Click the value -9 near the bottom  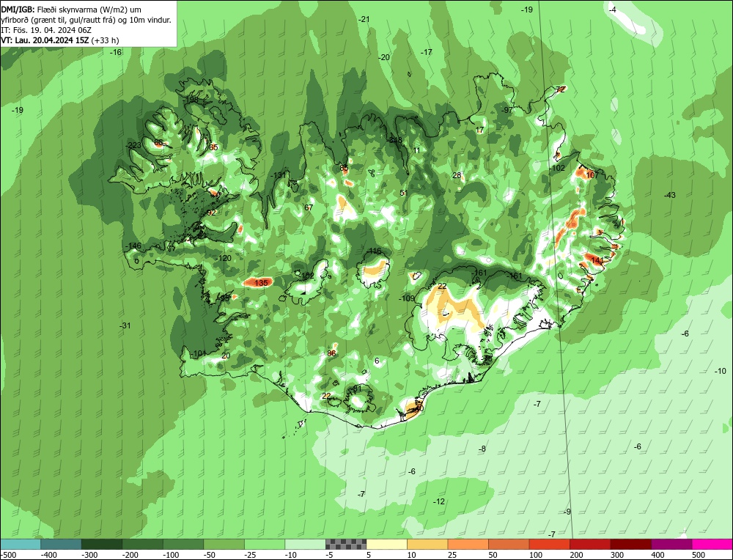pos(567,512)
